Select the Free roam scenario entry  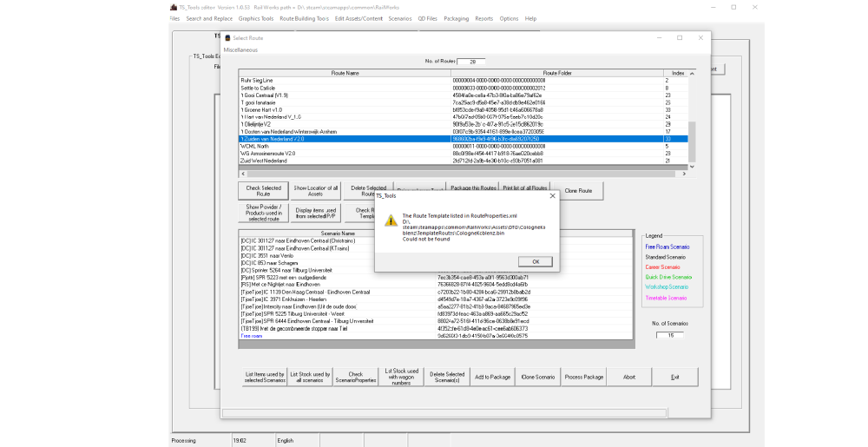click(x=251, y=335)
